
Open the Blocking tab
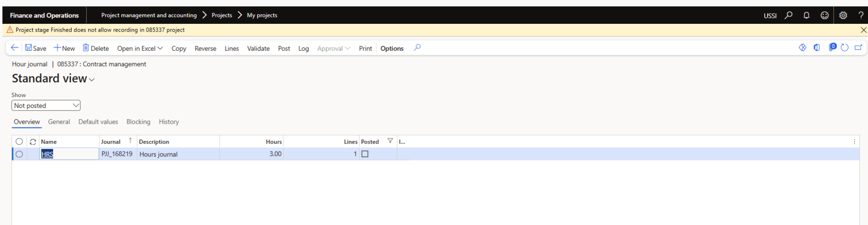click(x=138, y=122)
